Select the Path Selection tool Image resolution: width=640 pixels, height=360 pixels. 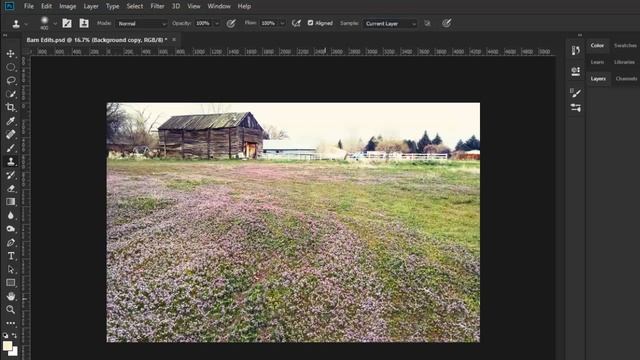pos(11,269)
